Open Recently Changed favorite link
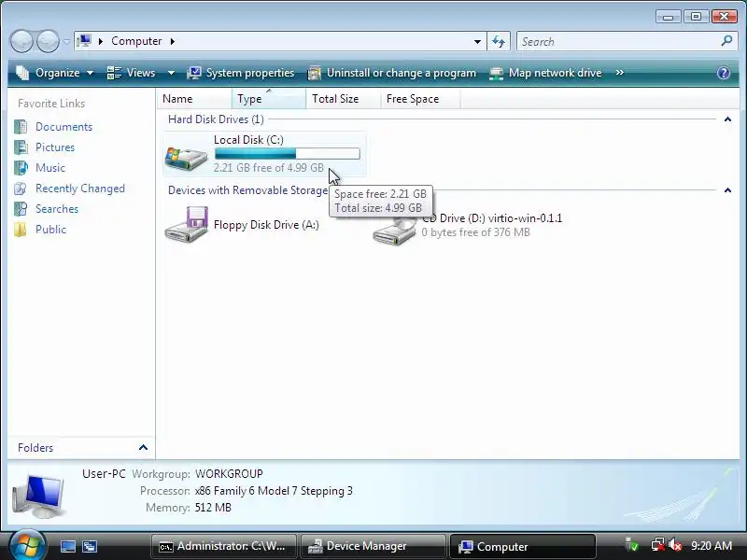 [x=80, y=189]
